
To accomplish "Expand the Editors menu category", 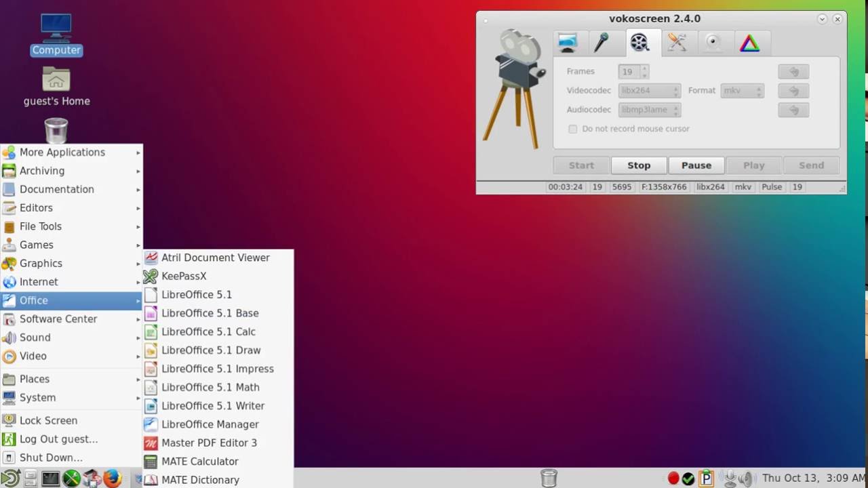I will pyautogui.click(x=71, y=208).
